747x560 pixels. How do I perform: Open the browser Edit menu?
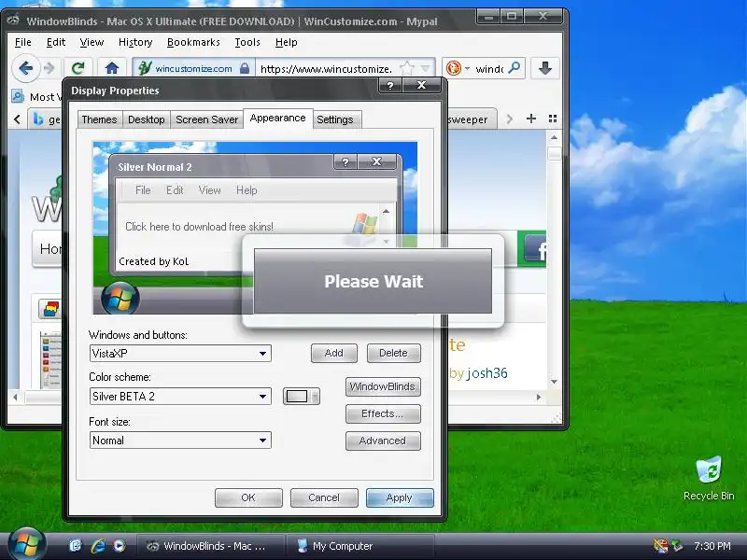(56, 42)
